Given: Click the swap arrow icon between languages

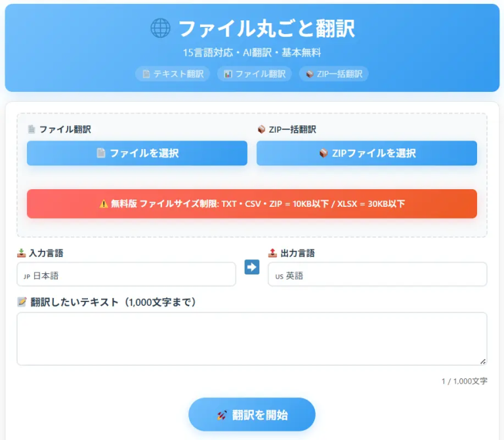Looking at the screenshot, I should pyautogui.click(x=252, y=267).
